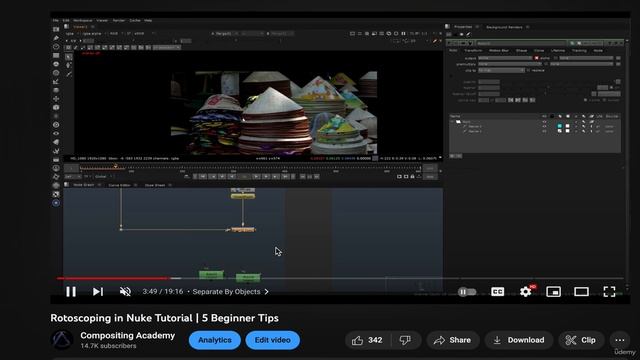Image resolution: width=640 pixels, height=360 pixels.
Task: Expand the Separate By Objects chapter
Action: 231,291
